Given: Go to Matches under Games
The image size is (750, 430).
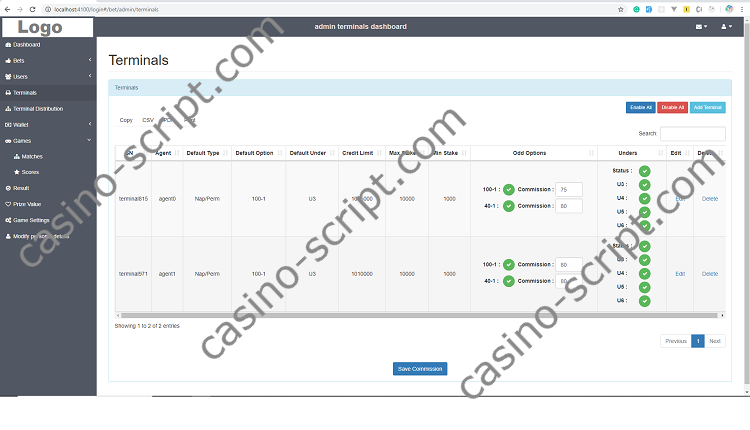Looking at the screenshot, I should [x=32, y=156].
